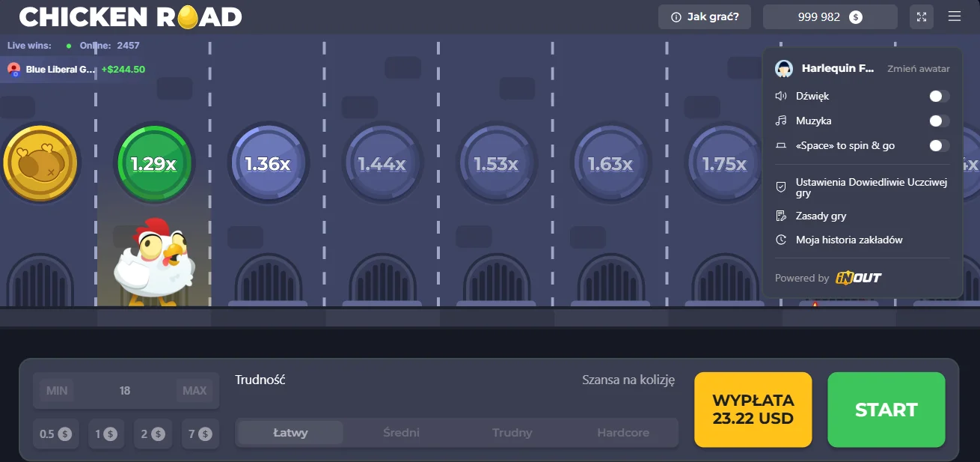Screen dimensions: 980x462
Task: Click Zmień awatar link
Action: tap(919, 68)
